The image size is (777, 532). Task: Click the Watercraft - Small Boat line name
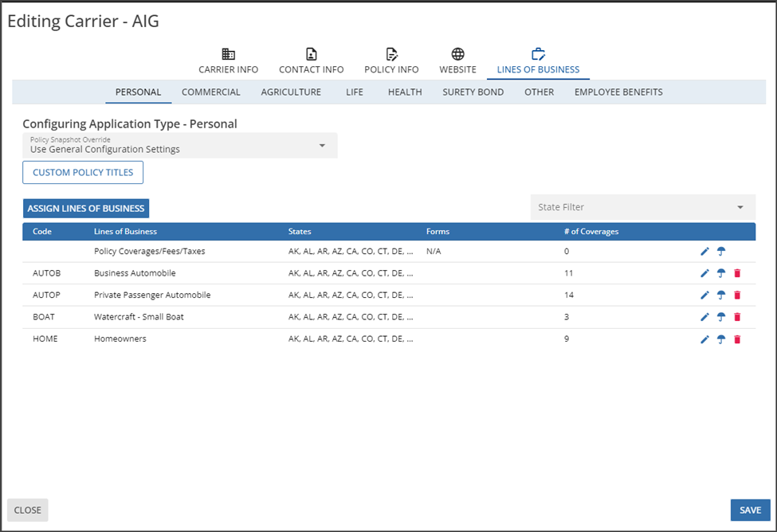(139, 317)
